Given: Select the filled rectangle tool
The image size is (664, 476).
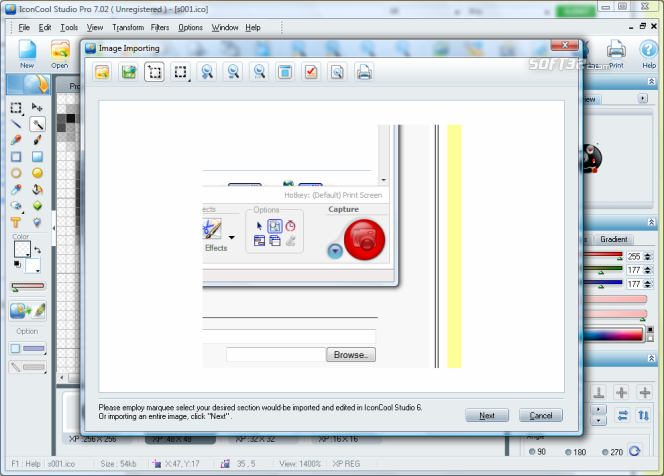Looking at the screenshot, I should point(37,157).
